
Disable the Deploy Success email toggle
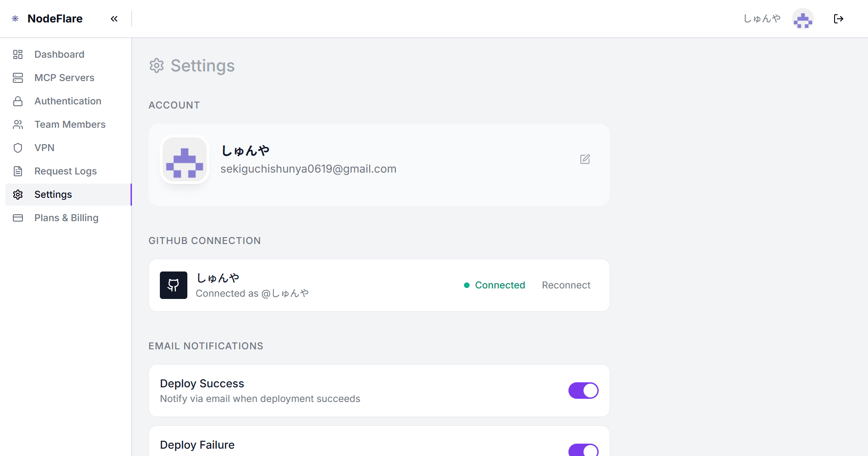[583, 391]
